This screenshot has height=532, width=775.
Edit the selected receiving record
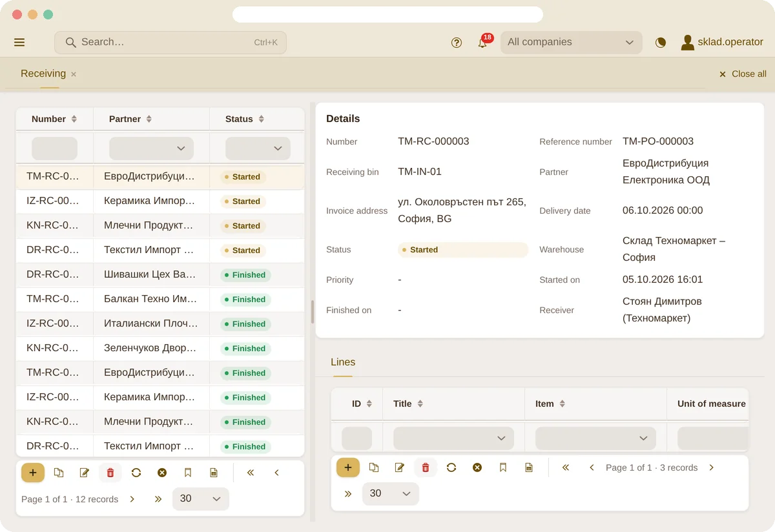[x=85, y=473]
